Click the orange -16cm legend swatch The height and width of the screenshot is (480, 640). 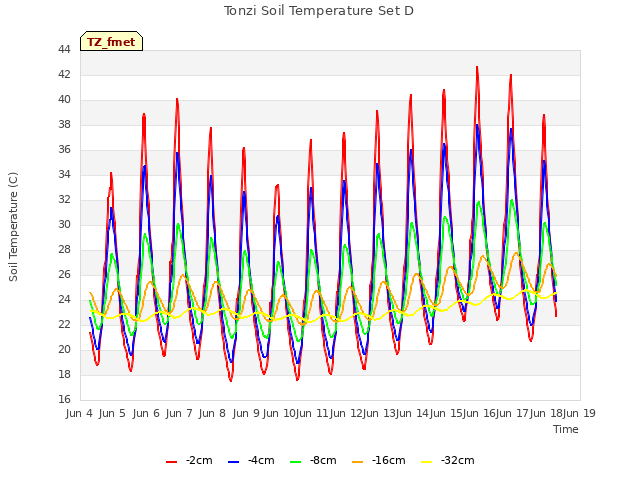[x=358, y=462]
